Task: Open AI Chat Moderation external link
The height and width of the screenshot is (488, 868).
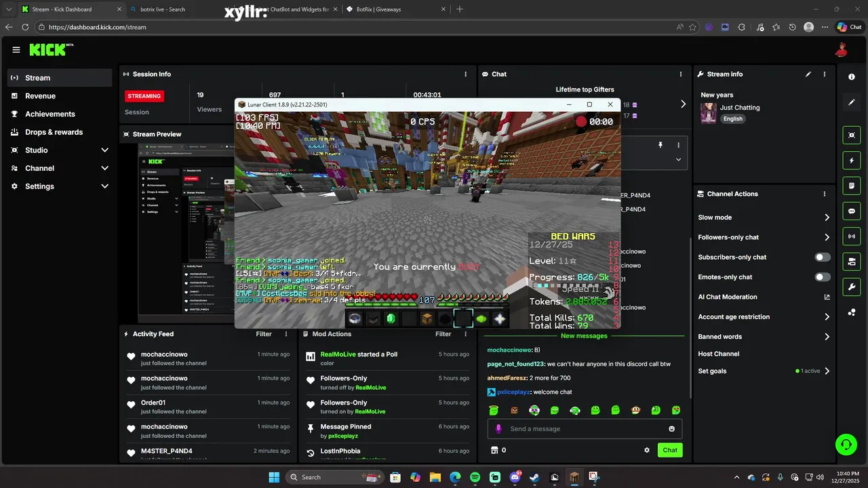Action: tap(827, 297)
